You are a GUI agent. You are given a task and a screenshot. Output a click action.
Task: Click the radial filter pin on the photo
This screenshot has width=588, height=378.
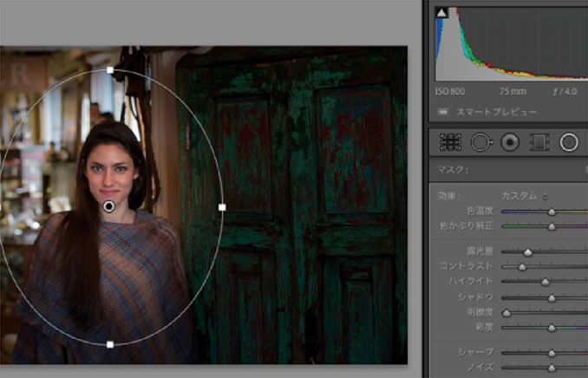108,206
